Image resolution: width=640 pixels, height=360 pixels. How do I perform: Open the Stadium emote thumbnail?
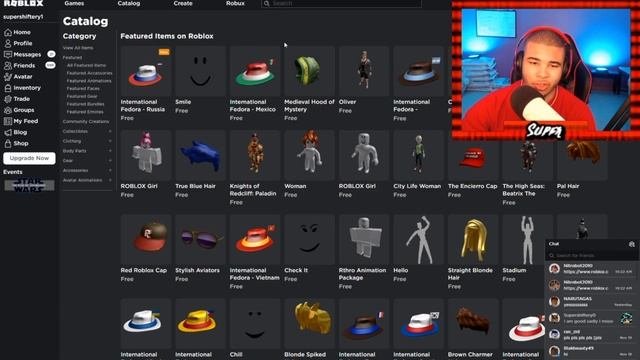[x=527, y=239]
